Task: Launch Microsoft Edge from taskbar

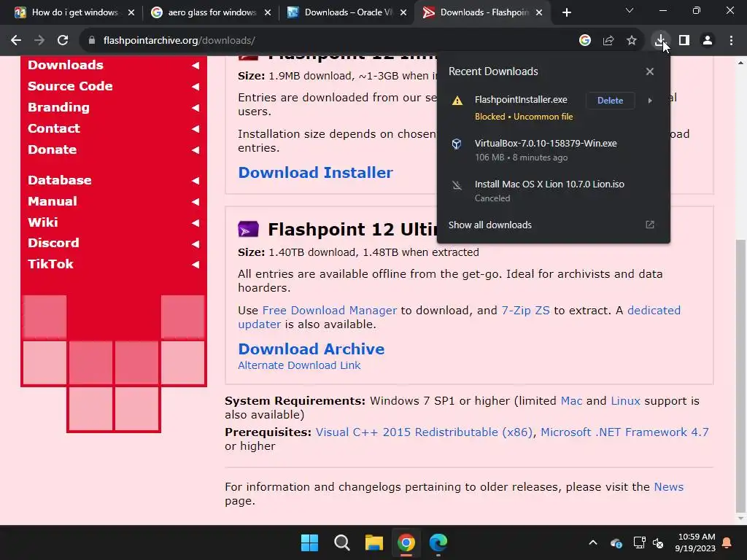Action: coord(438,542)
